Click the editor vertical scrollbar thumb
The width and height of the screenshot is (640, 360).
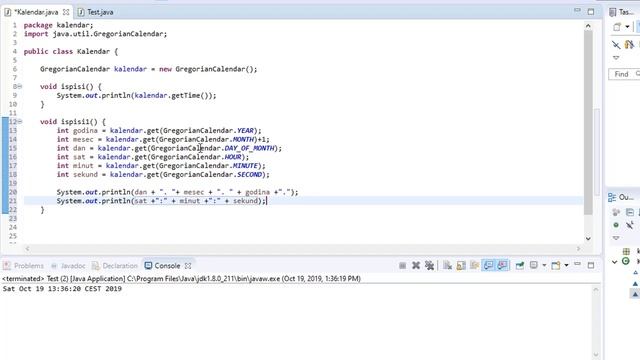pyautogui.click(x=588, y=122)
